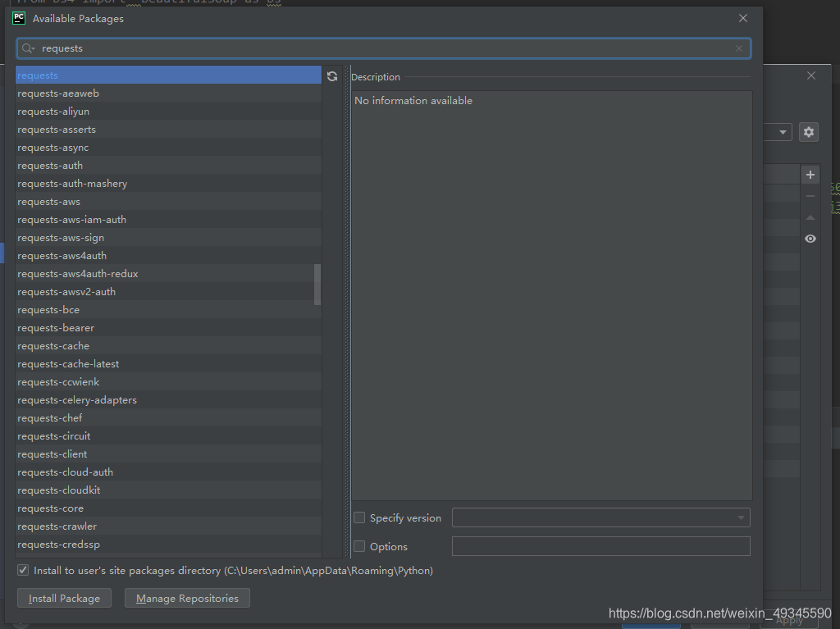This screenshot has height=629, width=840.
Task: Select the requests package row
Action: click(x=168, y=75)
